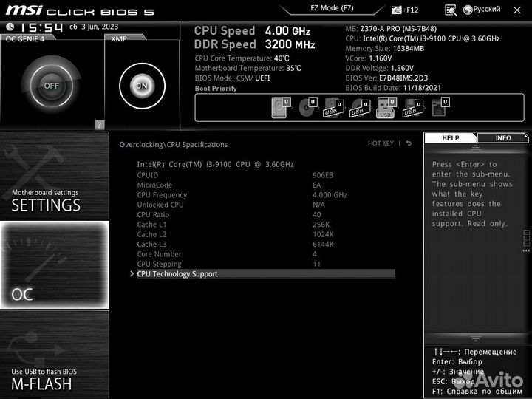532x399 pixels.
Task: Select the USB hard disk boot icon
Action: coord(333,108)
